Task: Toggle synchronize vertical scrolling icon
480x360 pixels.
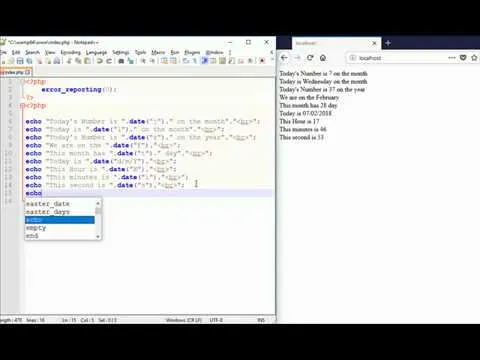Action: (x=164, y=61)
